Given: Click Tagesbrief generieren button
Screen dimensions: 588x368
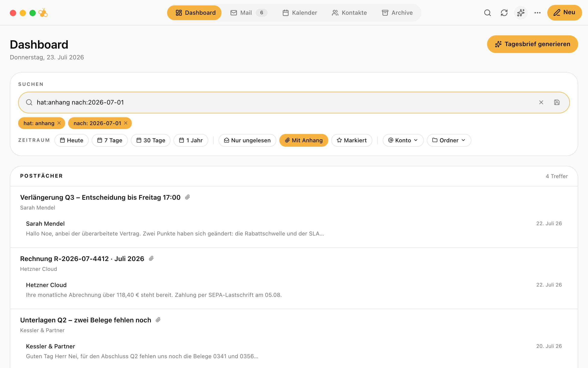Looking at the screenshot, I should pos(532,44).
